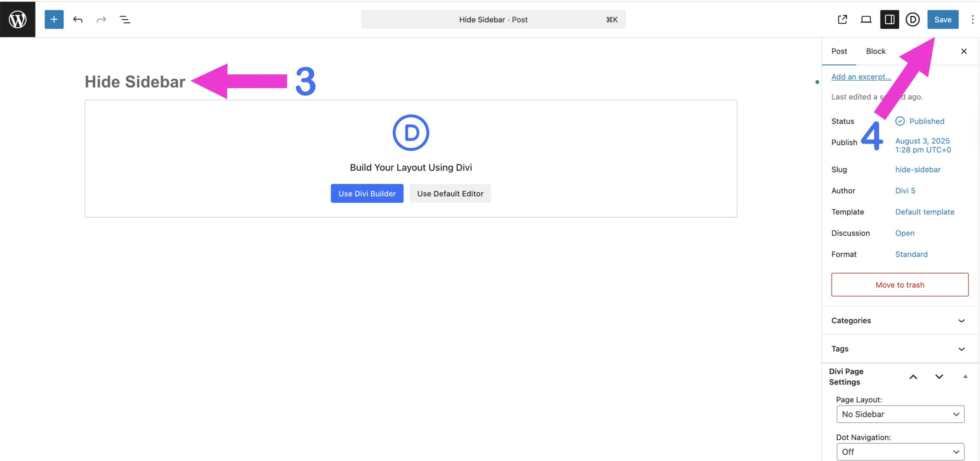Click the Build Your Layout Using Divi text

coord(411,168)
